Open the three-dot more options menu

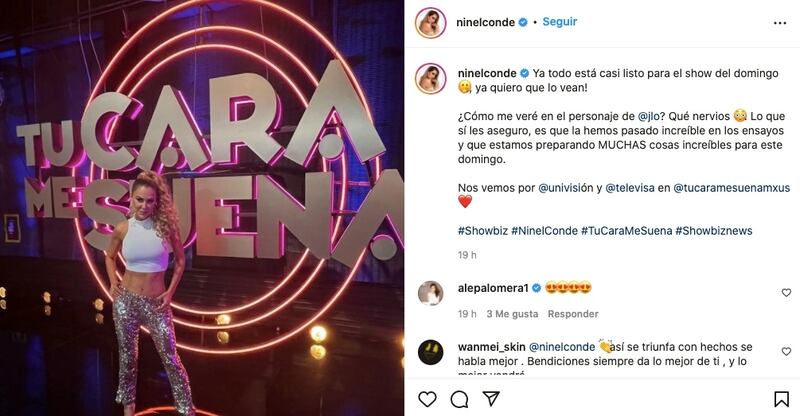(780, 23)
